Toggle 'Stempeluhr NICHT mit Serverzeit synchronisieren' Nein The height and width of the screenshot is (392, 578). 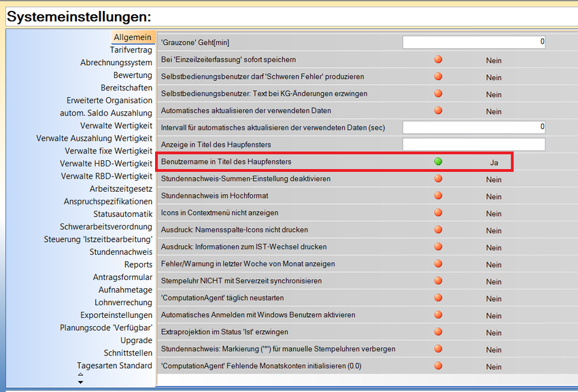(x=494, y=281)
